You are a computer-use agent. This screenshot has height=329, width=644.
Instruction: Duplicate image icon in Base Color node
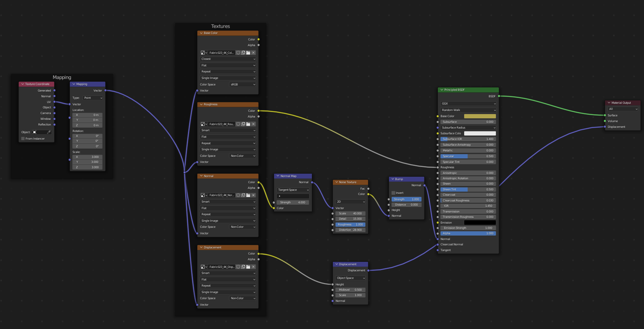point(243,53)
